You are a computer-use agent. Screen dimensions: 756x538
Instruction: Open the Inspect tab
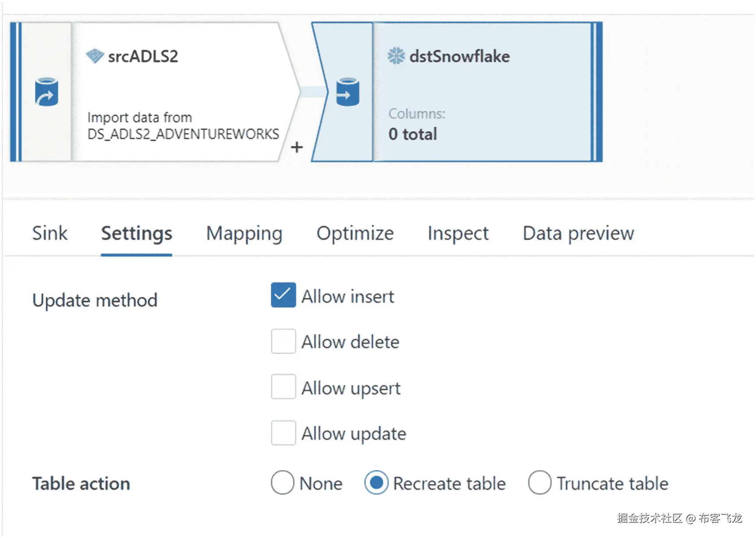coord(458,233)
